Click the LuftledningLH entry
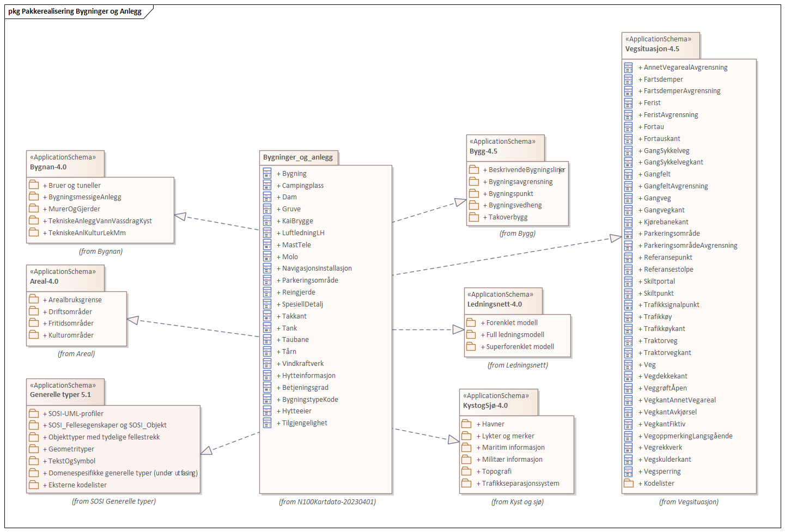785x532 pixels. [x=300, y=233]
